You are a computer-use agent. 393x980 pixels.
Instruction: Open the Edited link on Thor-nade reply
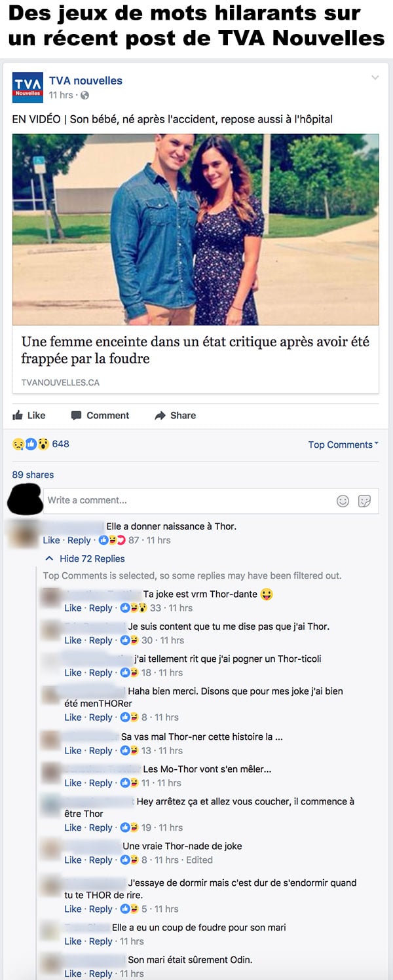(x=199, y=860)
